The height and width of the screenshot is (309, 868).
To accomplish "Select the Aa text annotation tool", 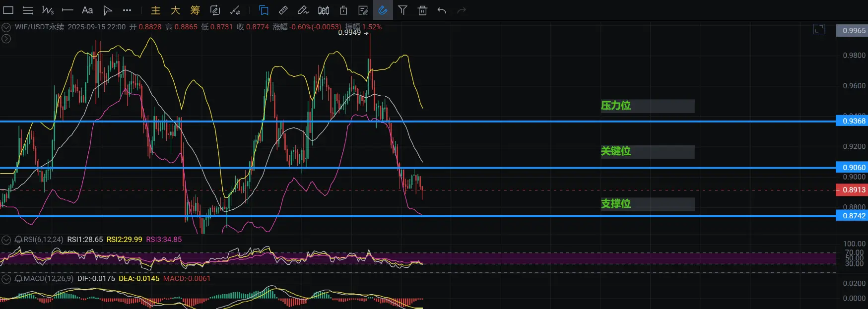I will (87, 10).
